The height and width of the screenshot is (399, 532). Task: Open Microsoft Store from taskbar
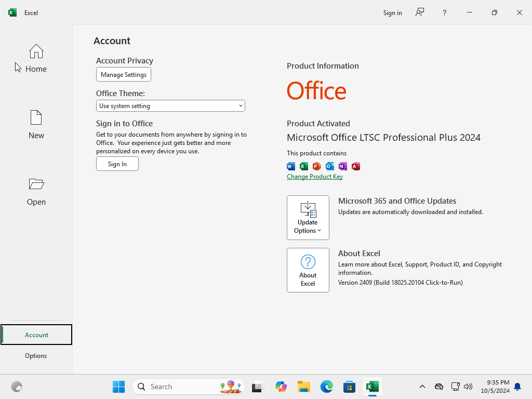pos(349,387)
